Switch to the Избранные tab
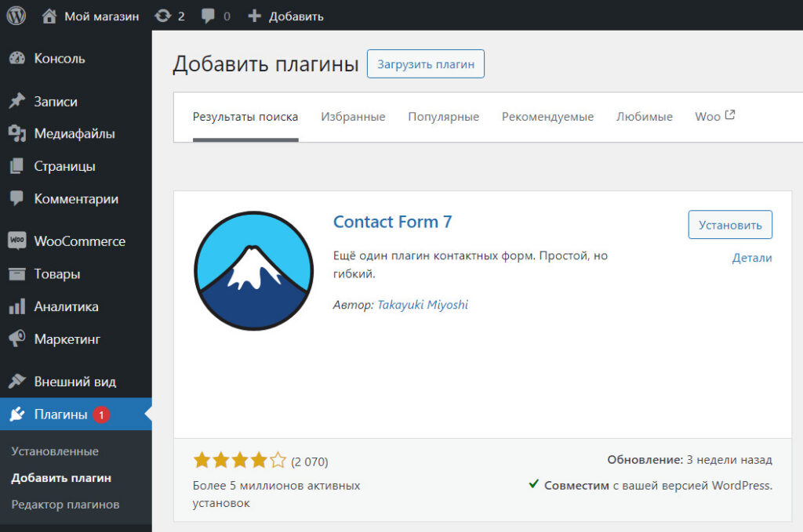The height and width of the screenshot is (532, 803). [x=353, y=117]
